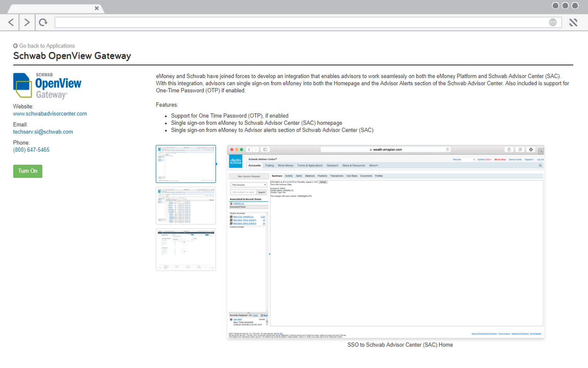Click the large SAC Home preview image
The width and height of the screenshot is (588, 368).
click(x=386, y=242)
